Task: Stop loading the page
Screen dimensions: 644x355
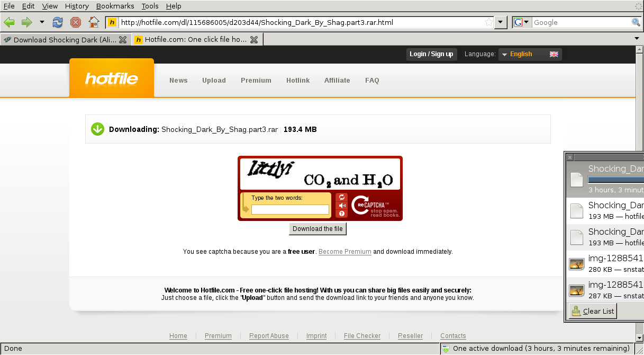Action: tap(76, 22)
